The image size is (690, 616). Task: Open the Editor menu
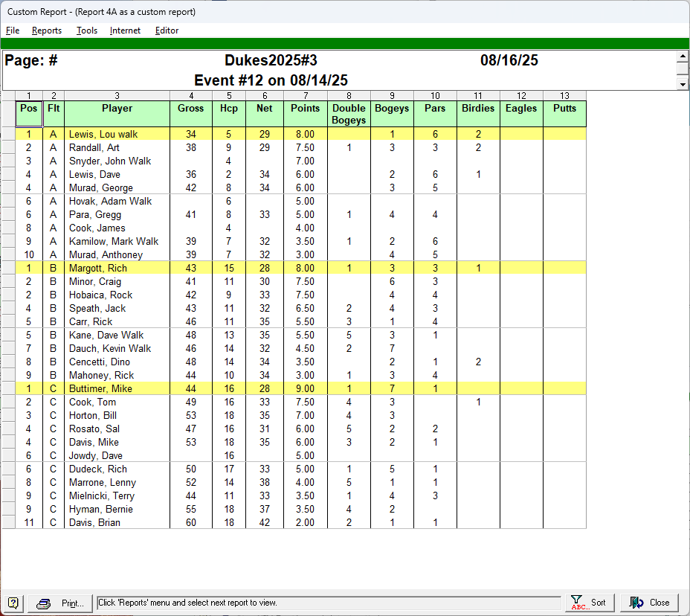[x=167, y=31]
